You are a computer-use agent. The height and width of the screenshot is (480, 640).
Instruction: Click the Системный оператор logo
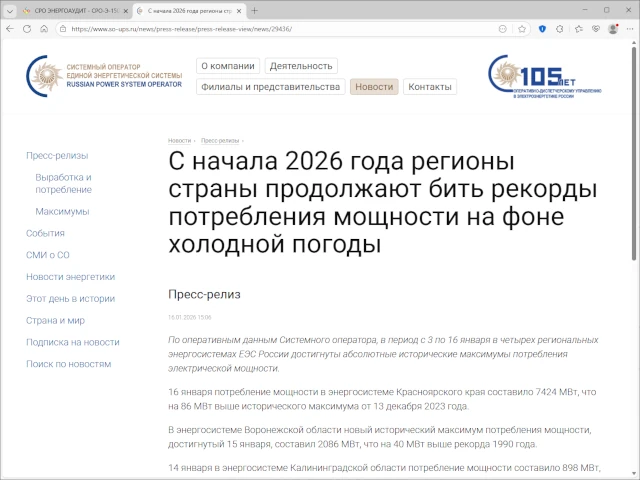pos(104,76)
